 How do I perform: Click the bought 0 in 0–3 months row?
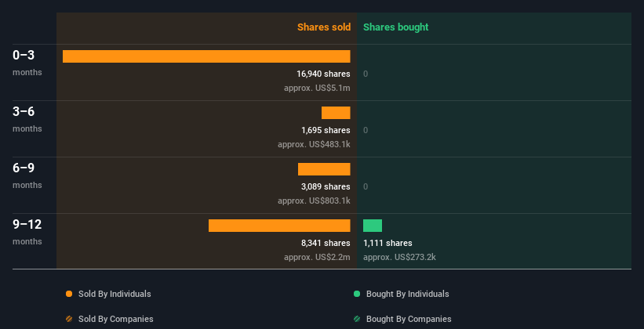366,74
